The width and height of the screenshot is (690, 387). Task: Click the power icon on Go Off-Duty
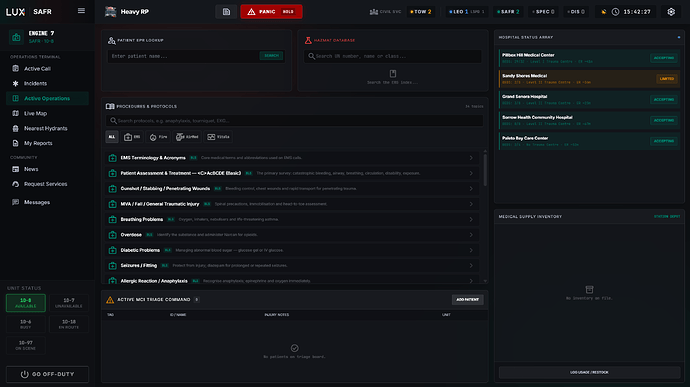(x=25, y=374)
